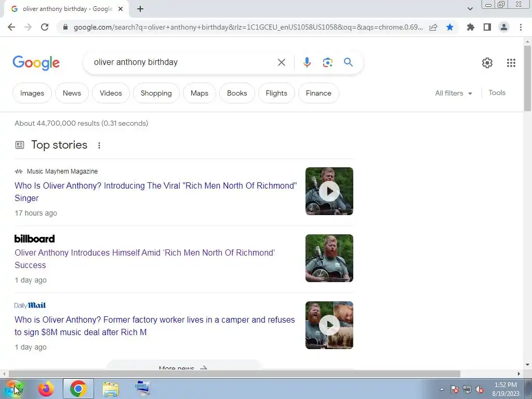Go back to the previous page
Viewport: 532px width, 399px height.
click(11, 27)
